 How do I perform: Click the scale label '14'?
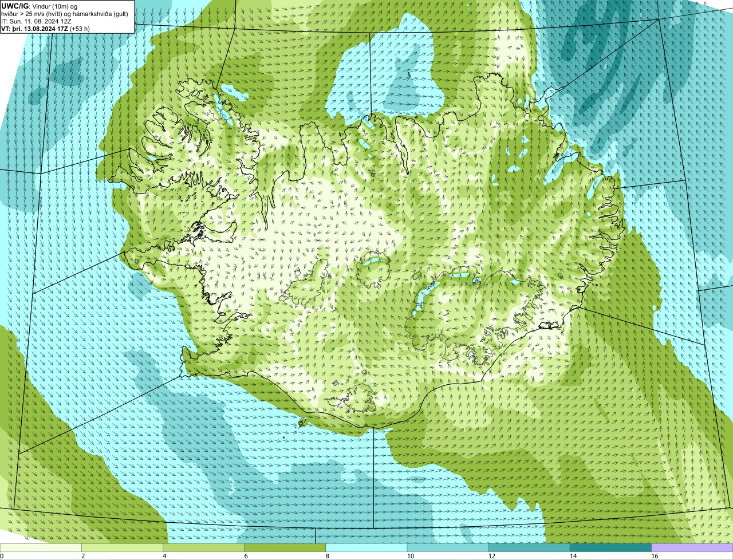[573, 556]
